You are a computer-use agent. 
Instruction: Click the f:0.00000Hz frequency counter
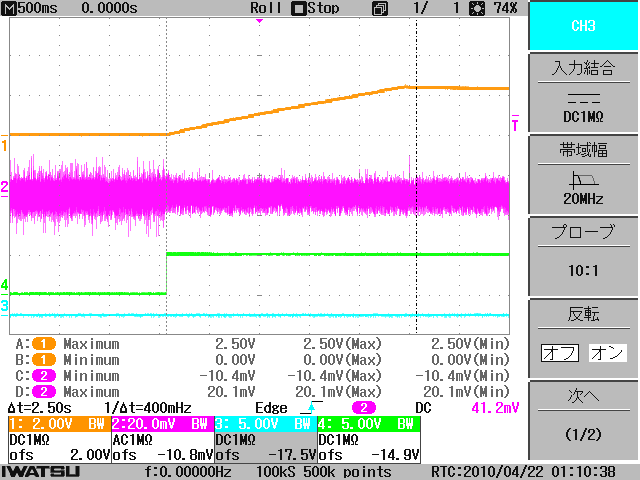188,471
